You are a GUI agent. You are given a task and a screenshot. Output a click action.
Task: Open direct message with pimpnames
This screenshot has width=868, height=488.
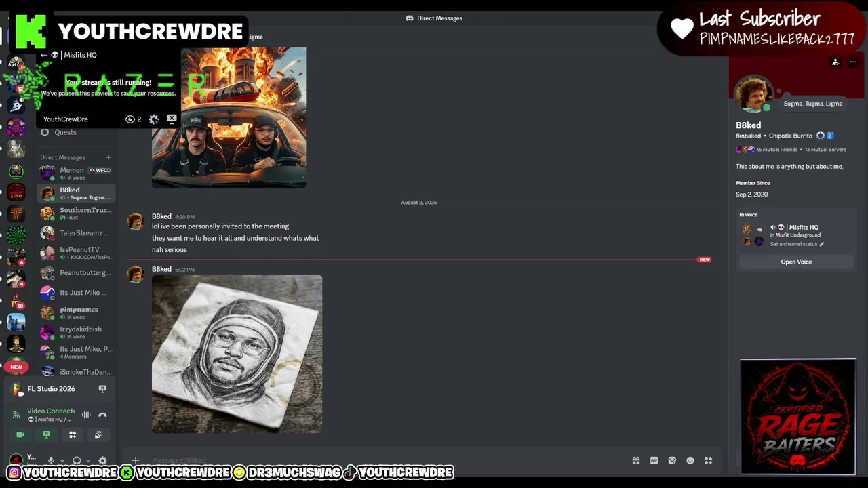click(76, 312)
